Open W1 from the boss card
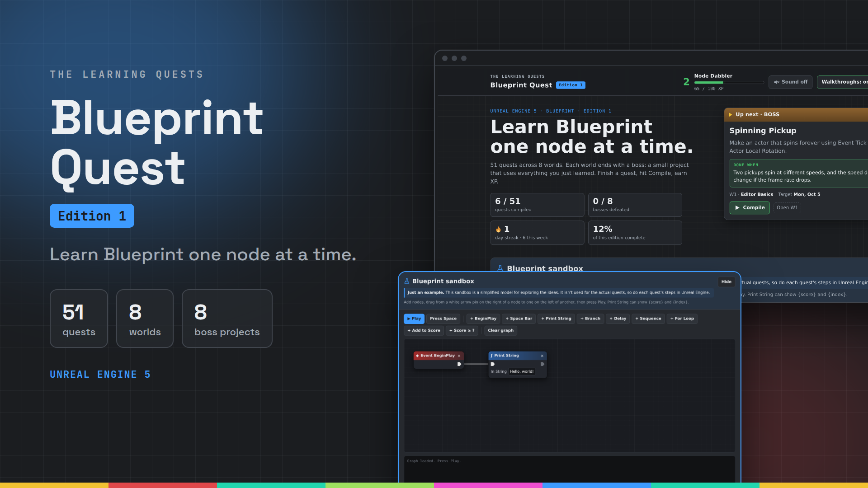The image size is (868, 488). pyautogui.click(x=787, y=207)
